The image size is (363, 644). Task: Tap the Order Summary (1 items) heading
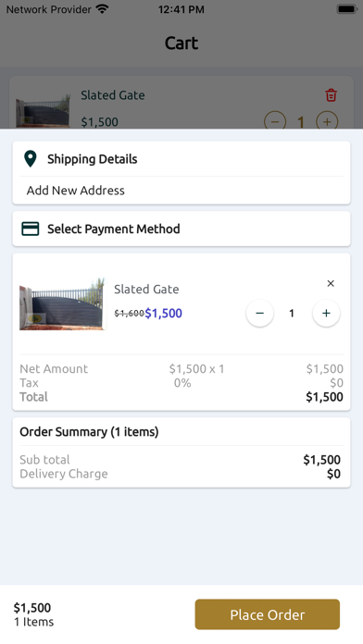click(x=89, y=432)
